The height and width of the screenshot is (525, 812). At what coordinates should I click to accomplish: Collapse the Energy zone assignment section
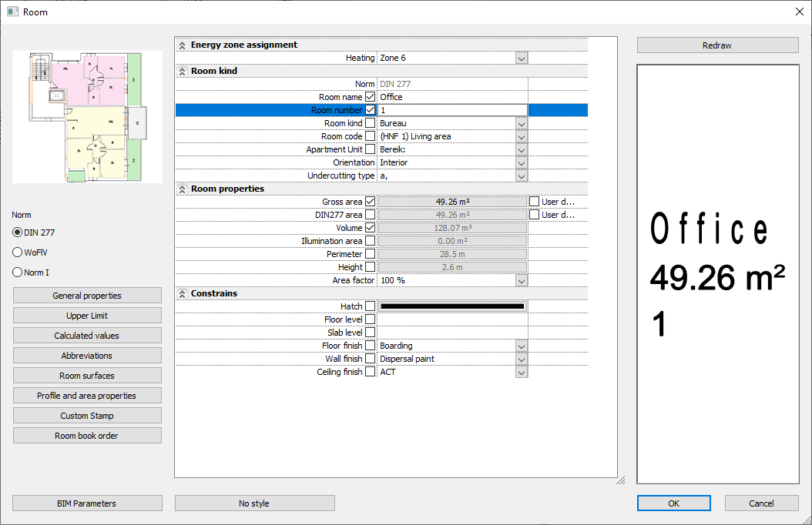point(183,45)
